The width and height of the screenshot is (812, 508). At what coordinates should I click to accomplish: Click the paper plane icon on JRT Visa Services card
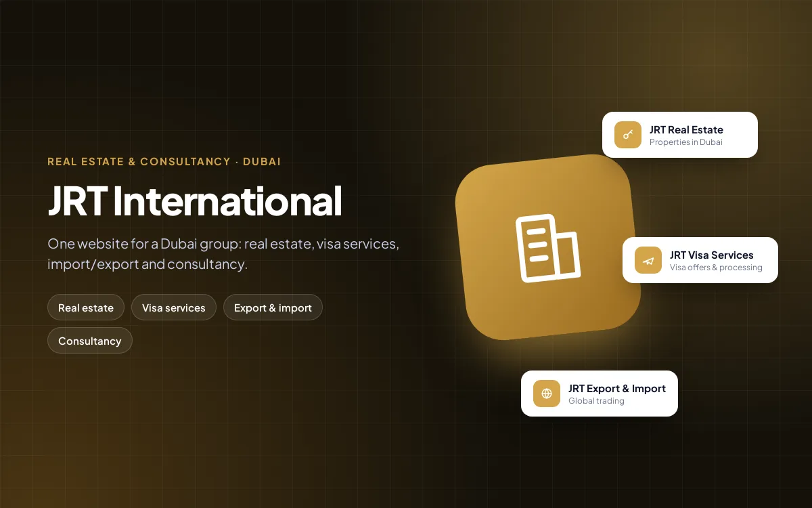tap(648, 260)
